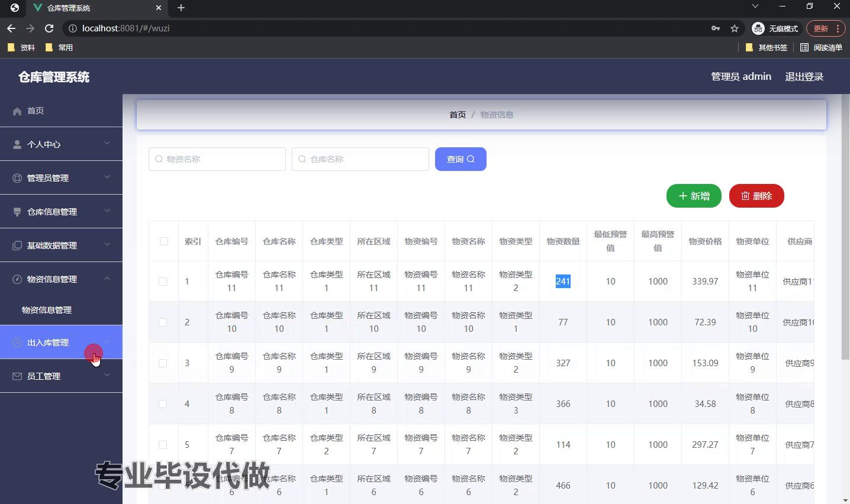Open the 仓库信息管理 menu item

(61, 212)
